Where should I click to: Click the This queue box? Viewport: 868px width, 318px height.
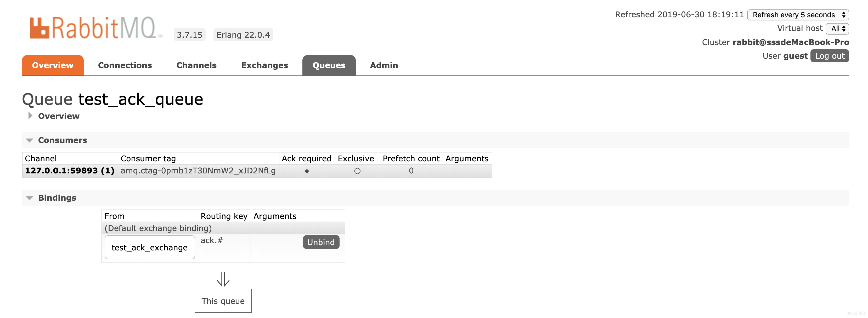click(x=223, y=301)
